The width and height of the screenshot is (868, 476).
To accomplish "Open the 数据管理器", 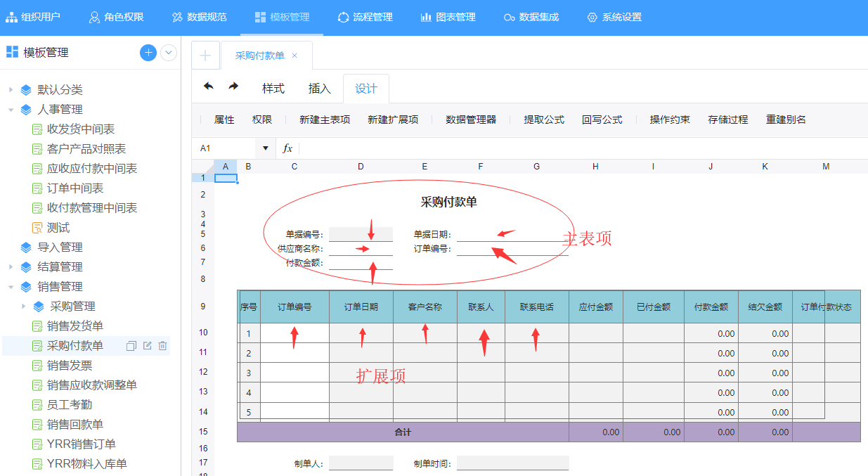I will click(x=471, y=120).
